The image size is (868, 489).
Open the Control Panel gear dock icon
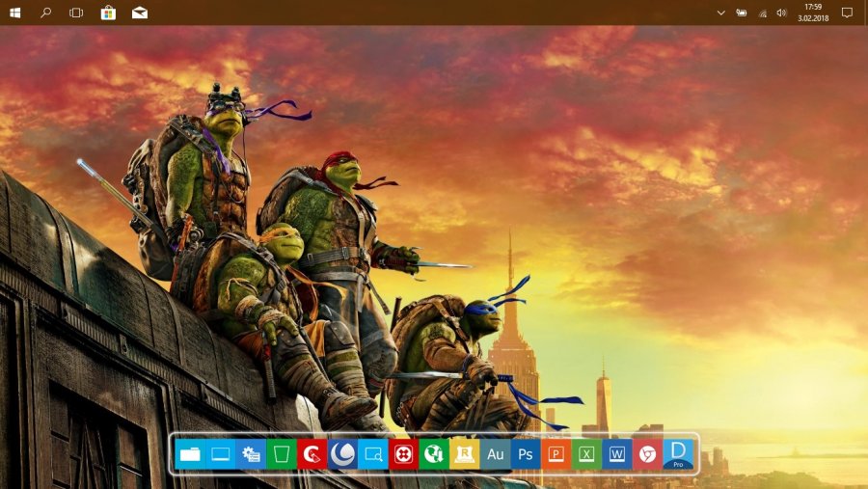coord(251,454)
